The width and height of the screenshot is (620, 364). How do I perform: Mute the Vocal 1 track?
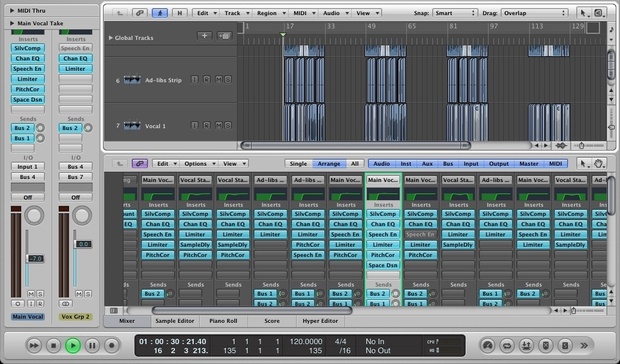[219, 125]
